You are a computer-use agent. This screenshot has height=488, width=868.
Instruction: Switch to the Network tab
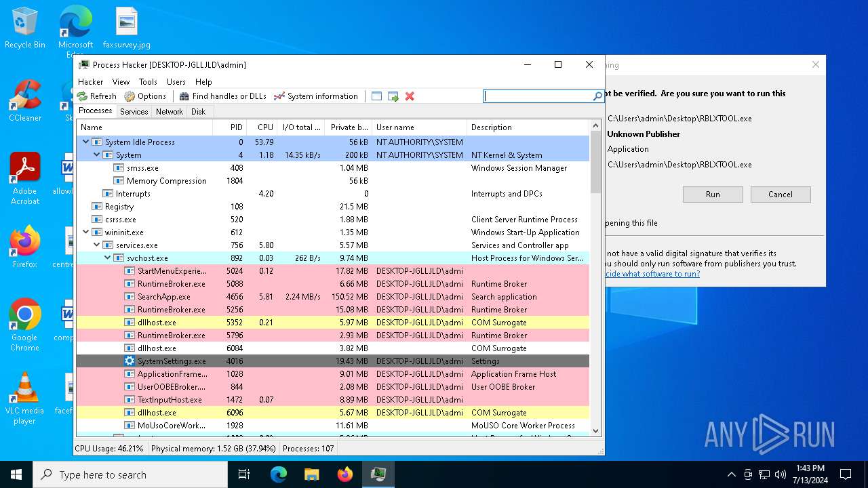pyautogui.click(x=170, y=112)
